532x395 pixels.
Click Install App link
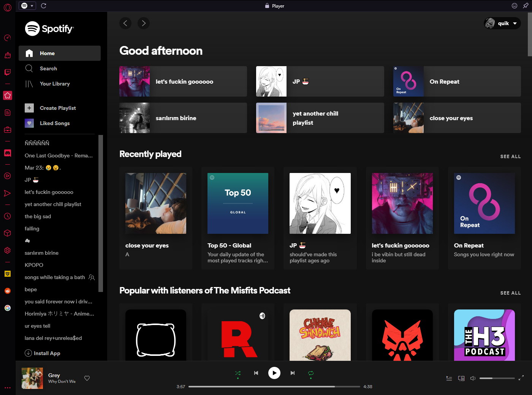pos(43,353)
